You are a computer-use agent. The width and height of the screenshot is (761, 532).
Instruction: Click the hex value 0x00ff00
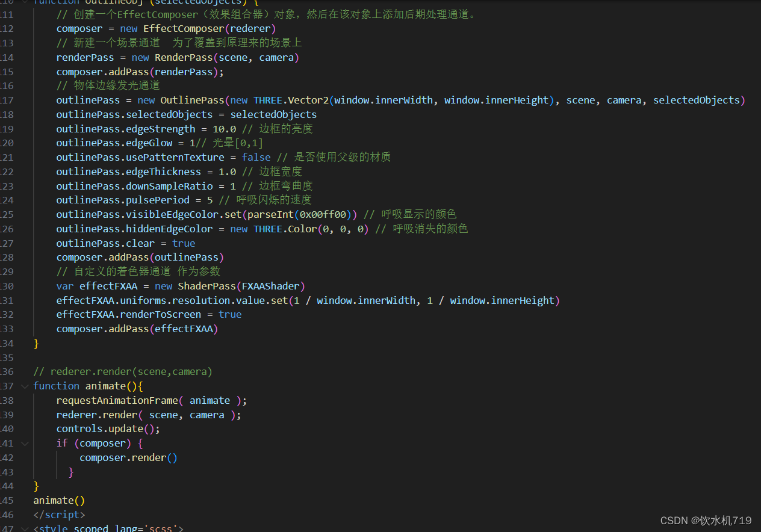tap(323, 214)
